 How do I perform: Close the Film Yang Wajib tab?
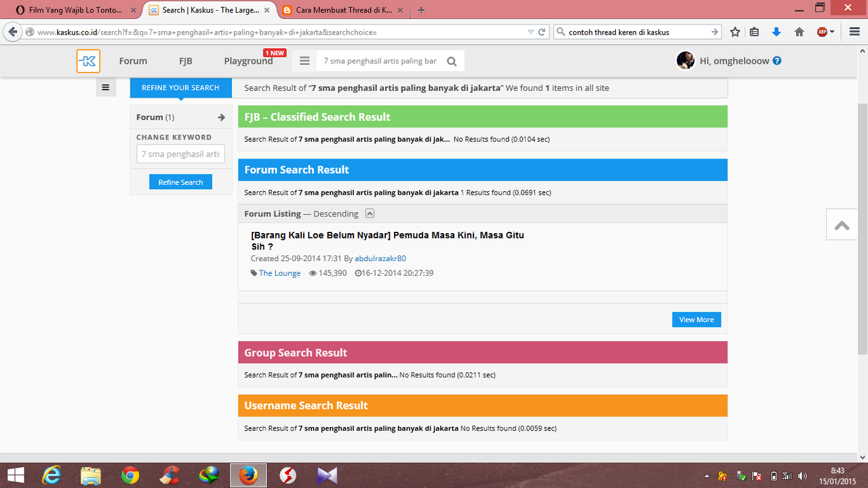pos(132,10)
